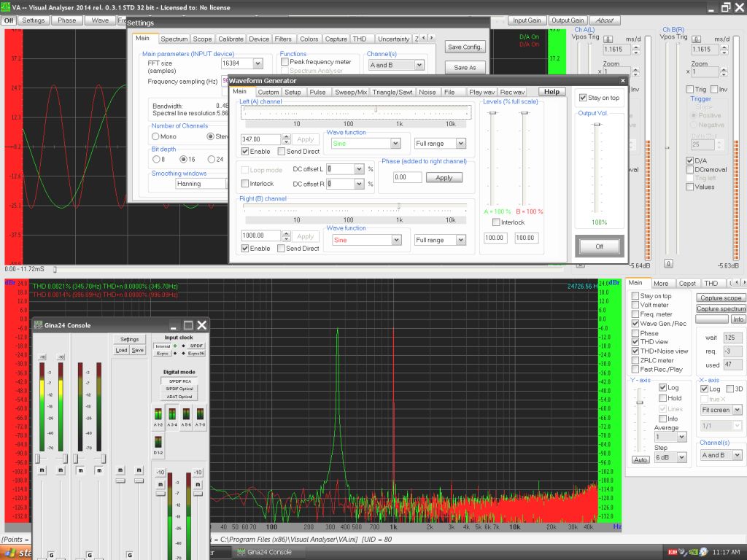Screen dimensions: 747x560
Task: Open Left channel Full range dropdown
Action: pos(460,144)
